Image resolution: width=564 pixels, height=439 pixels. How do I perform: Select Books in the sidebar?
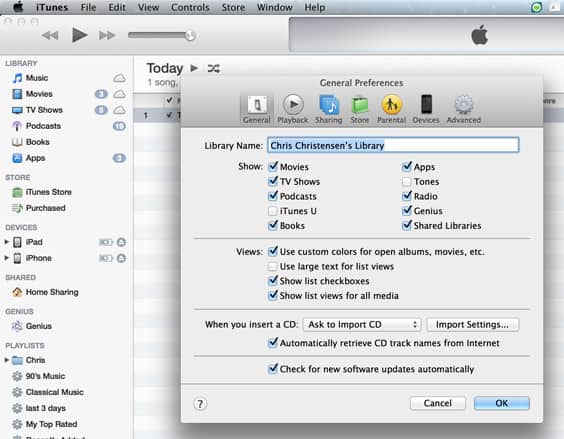click(37, 142)
